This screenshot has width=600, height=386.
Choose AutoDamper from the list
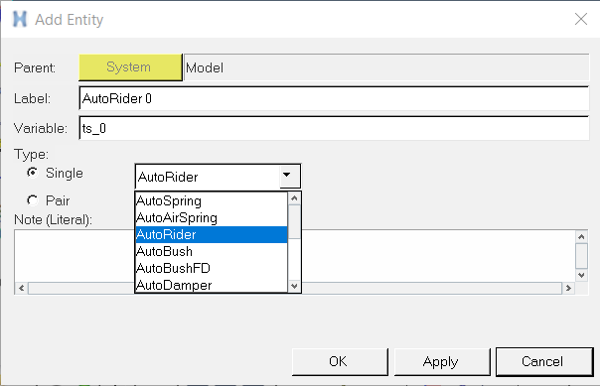coord(211,285)
